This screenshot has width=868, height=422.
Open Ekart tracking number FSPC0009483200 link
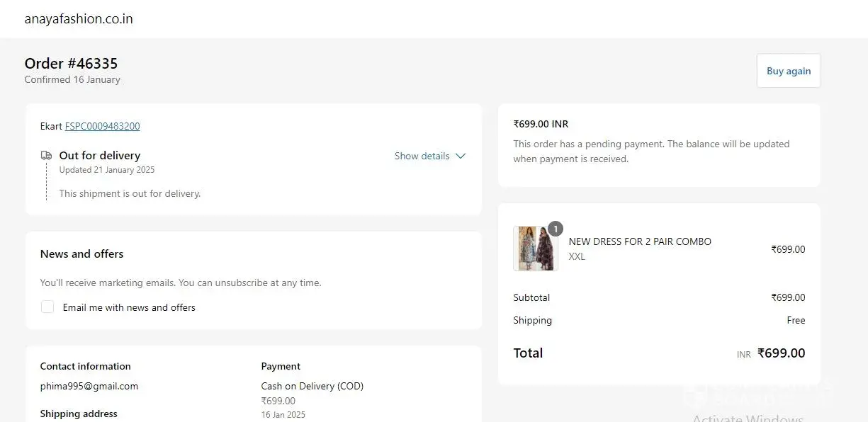[102, 126]
